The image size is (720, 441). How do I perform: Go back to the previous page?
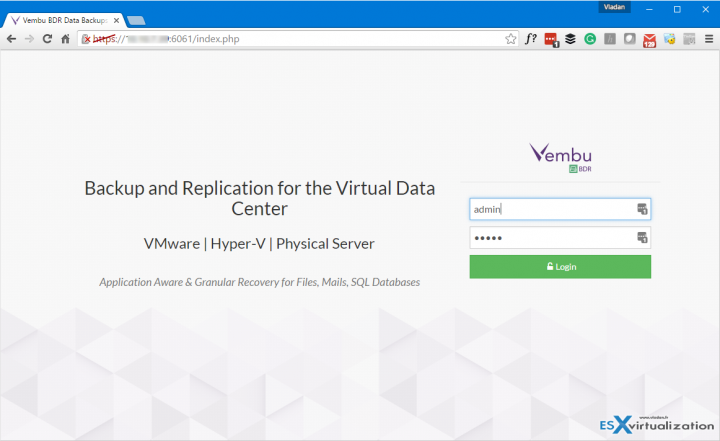[x=11, y=39]
